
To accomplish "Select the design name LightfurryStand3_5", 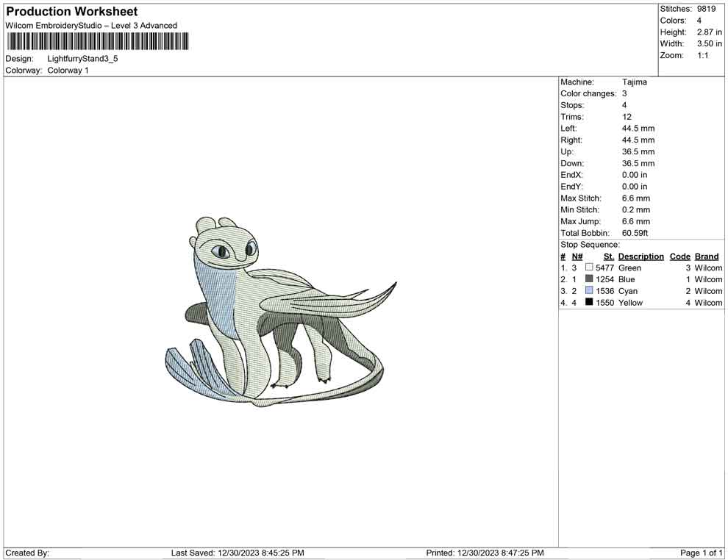I will (82, 59).
